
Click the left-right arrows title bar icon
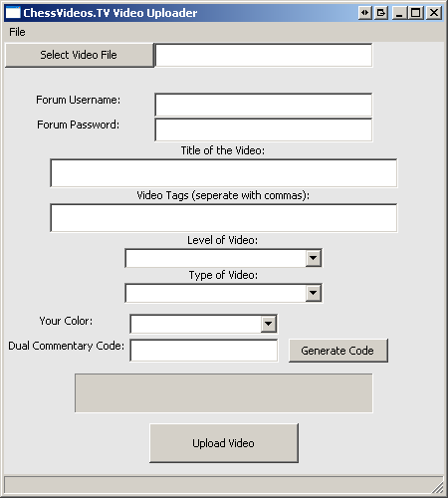(x=365, y=13)
